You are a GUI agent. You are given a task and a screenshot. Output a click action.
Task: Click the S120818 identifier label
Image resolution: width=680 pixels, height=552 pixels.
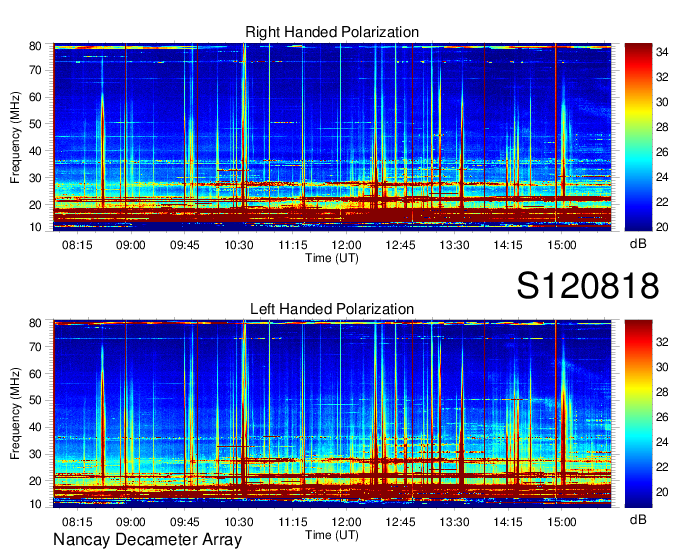(x=588, y=286)
